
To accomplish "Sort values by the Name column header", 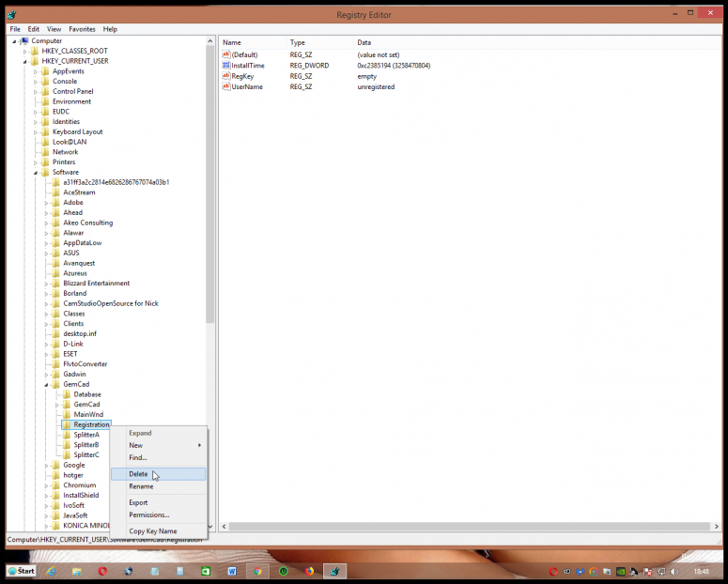I will [x=253, y=42].
